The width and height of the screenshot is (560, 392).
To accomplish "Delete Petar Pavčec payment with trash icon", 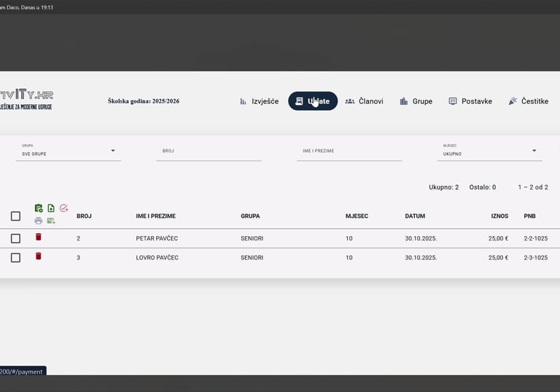I will tap(39, 237).
